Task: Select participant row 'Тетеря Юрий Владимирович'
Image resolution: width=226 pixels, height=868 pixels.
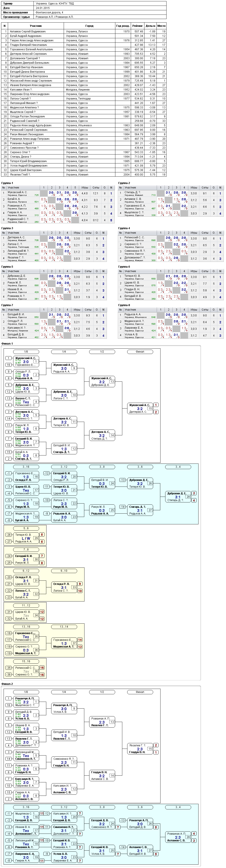Action: tap(84, 161)
